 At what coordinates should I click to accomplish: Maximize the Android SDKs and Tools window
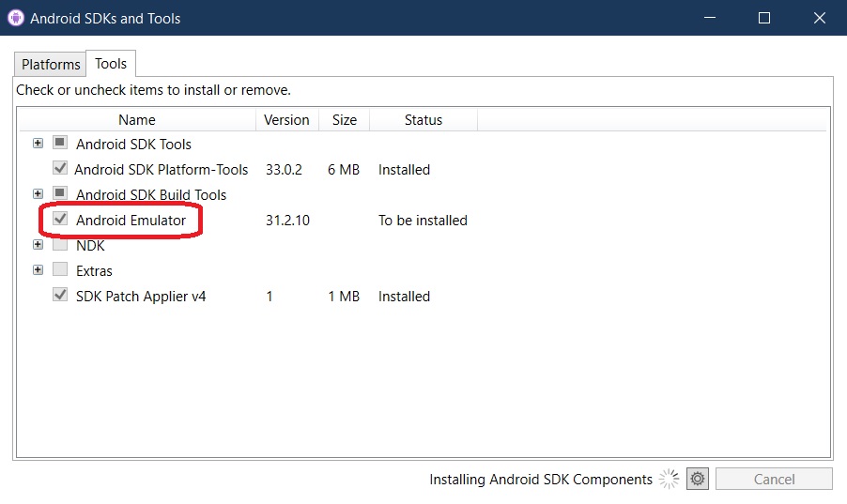coord(763,18)
